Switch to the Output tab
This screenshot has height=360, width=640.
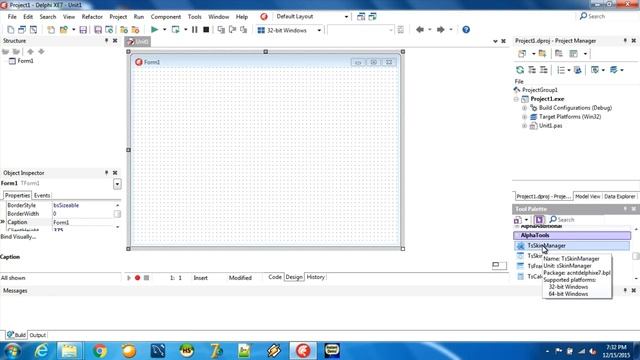tap(38, 335)
